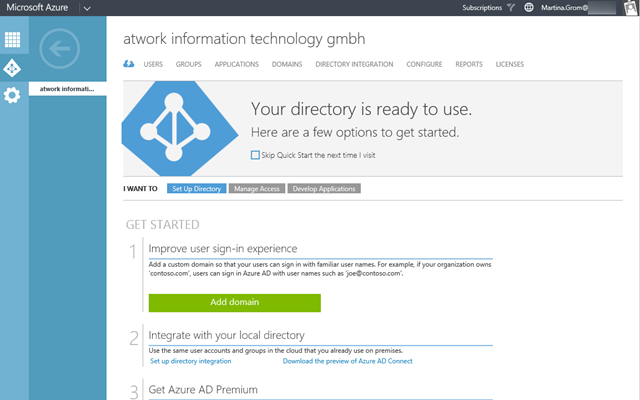Go back with the circular arrow button
Image resolution: width=640 pixels, height=400 pixels.
tap(60, 49)
